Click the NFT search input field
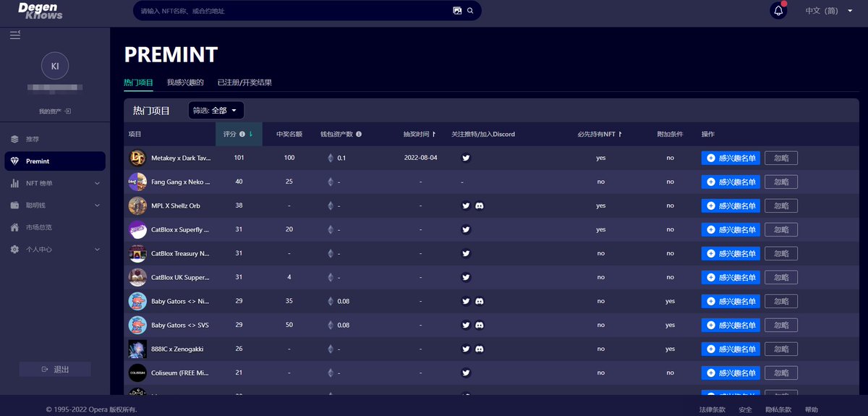Image resolution: width=868 pixels, height=416 pixels. [x=293, y=11]
